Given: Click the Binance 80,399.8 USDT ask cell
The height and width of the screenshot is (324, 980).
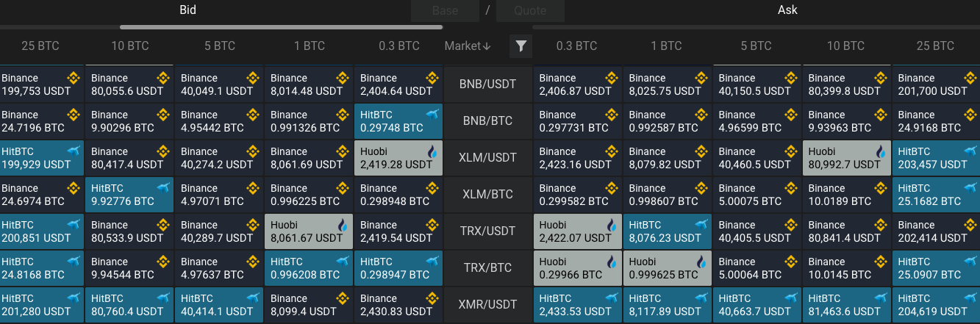Looking at the screenshot, I should 847,84.
